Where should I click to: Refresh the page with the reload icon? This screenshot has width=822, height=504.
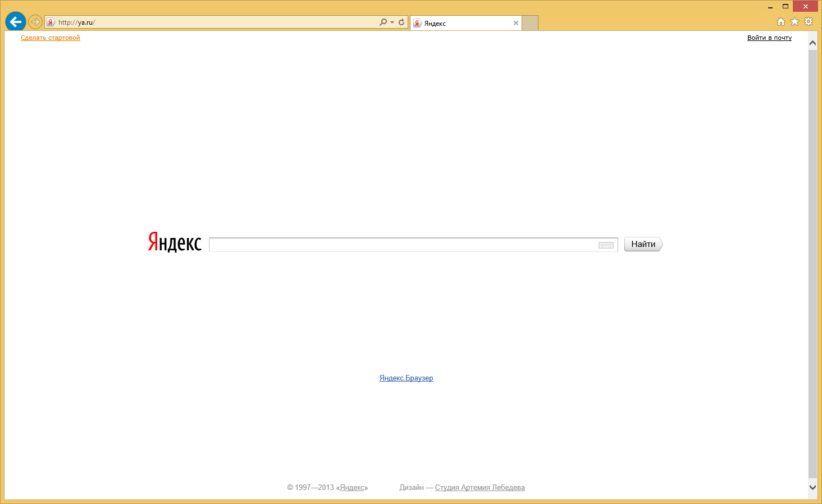(401, 22)
